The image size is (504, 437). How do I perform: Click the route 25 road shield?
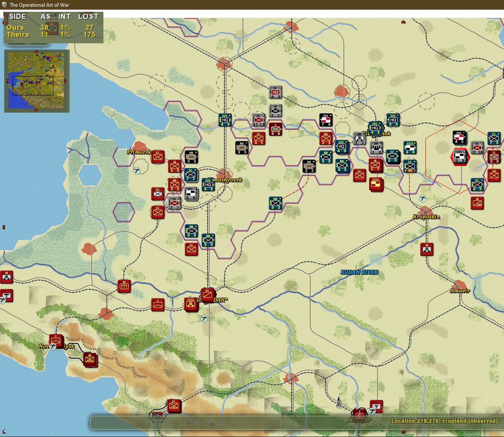[x=157, y=416]
